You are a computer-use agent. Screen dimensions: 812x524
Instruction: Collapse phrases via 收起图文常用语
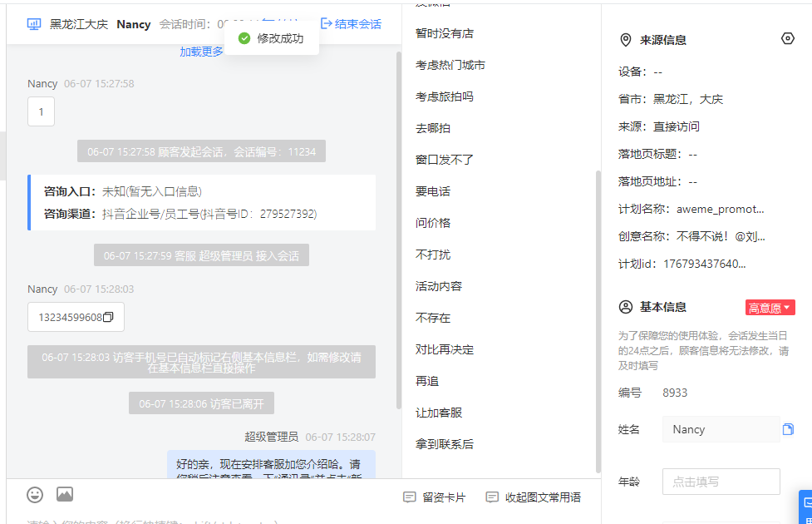[x=534, y=497]
